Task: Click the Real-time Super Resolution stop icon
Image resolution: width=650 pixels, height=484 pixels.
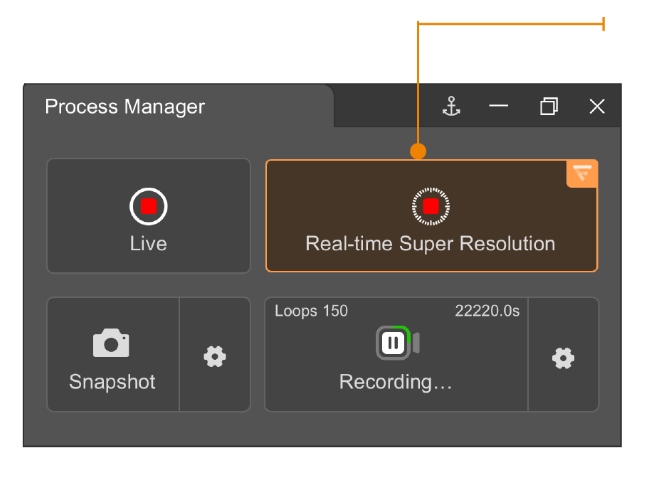Action: 430,205
